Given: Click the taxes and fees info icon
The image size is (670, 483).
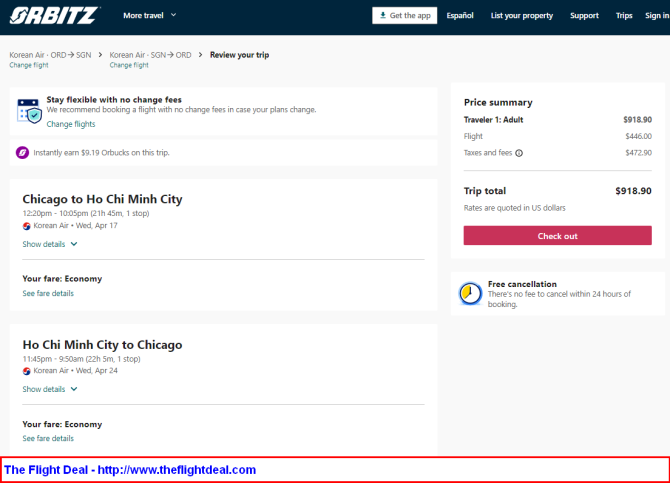Looking at the screenshot, I should [519, 153].
